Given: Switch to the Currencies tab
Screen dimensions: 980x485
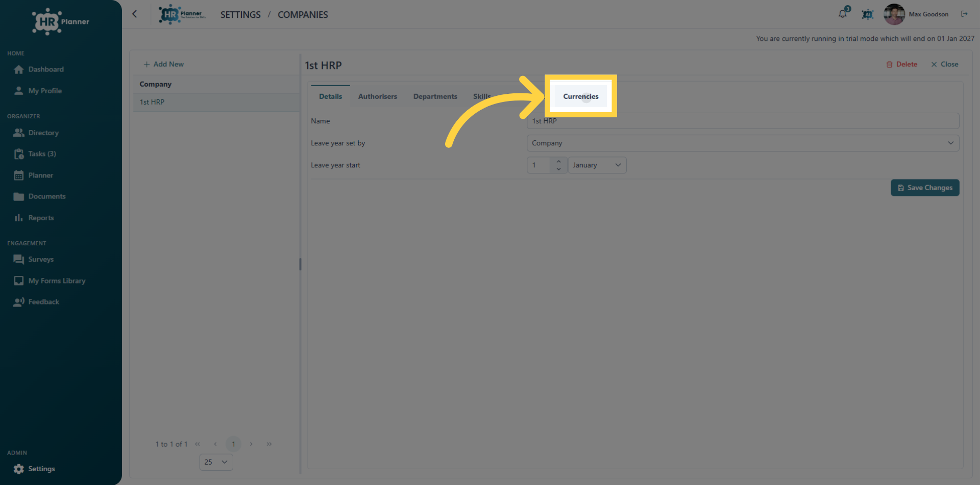Looking at the screenshot, I should (581, 96).
